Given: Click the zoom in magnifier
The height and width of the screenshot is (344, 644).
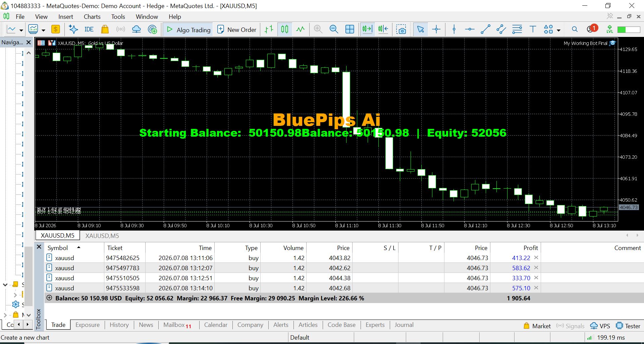Looking at the screenshot, I should (x=318, y=30).
